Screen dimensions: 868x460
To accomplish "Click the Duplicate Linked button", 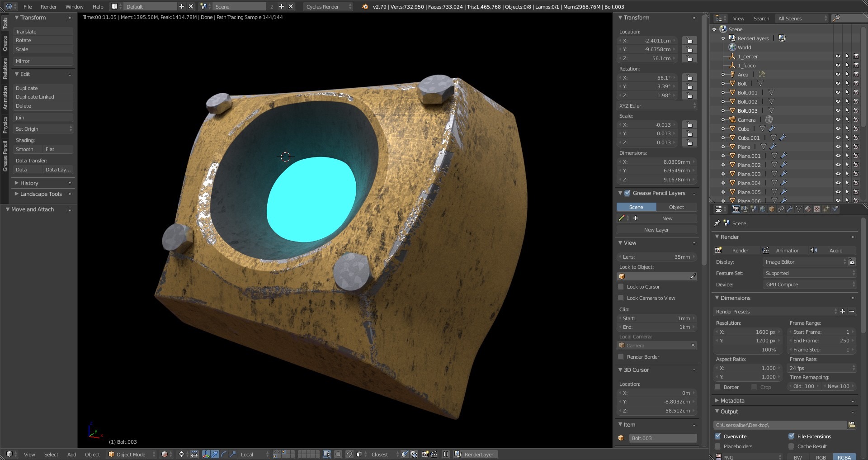I will [43, 97].
